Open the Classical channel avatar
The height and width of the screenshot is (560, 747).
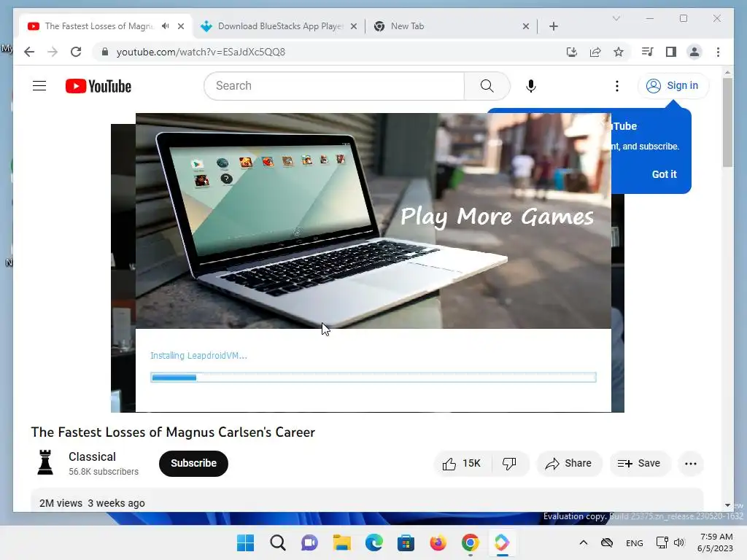[45, 463]
